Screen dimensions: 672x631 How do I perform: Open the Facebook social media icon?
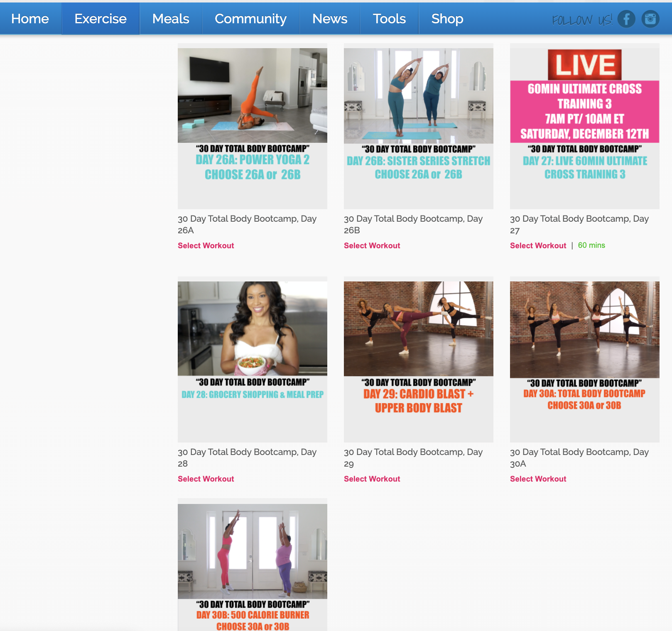[627, 18]
